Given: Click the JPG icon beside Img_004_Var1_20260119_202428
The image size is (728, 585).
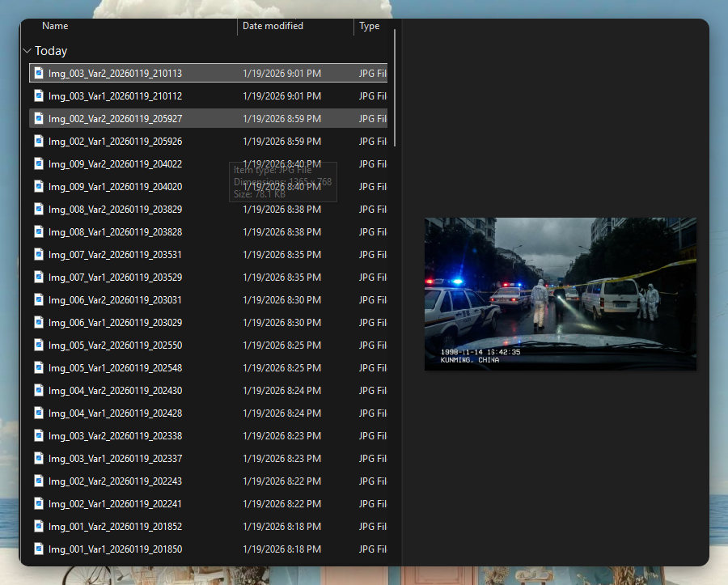Looking at the screenshot, I should coord(38,413).
